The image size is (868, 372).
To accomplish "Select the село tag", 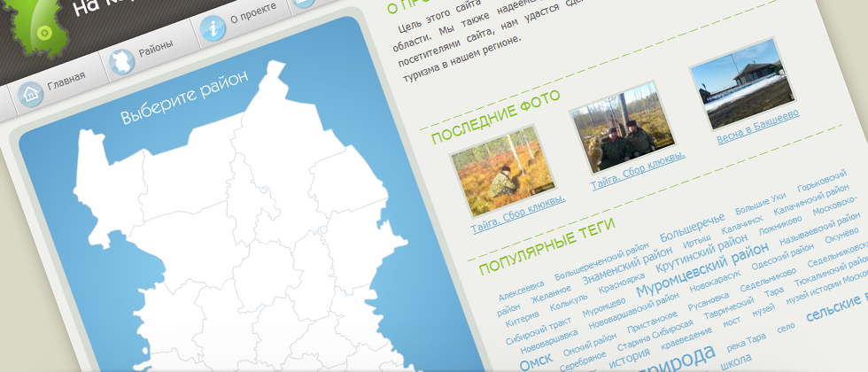I will point(787,329).
